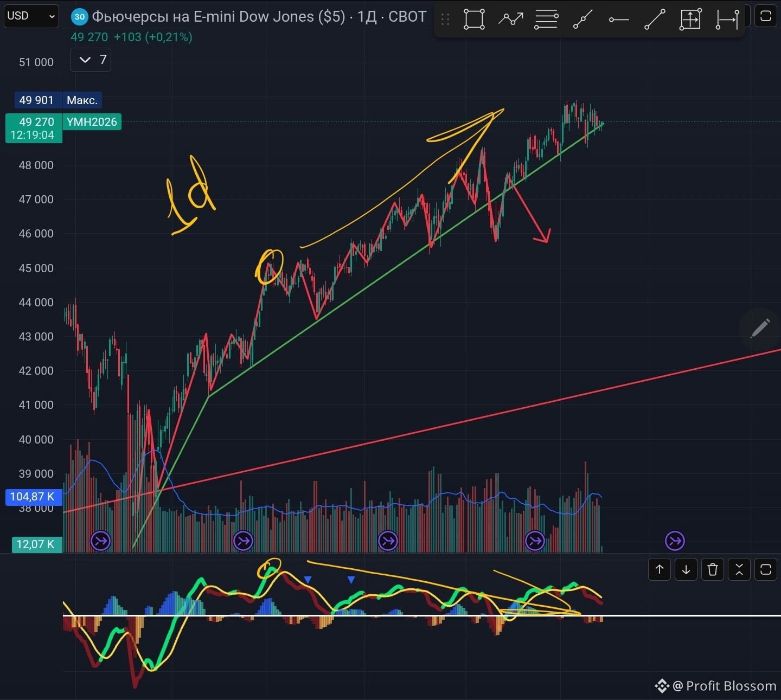Tap the right blue triangle indicator marker
This screenshot has height=700, width=781.
click(x=351, y=580)
